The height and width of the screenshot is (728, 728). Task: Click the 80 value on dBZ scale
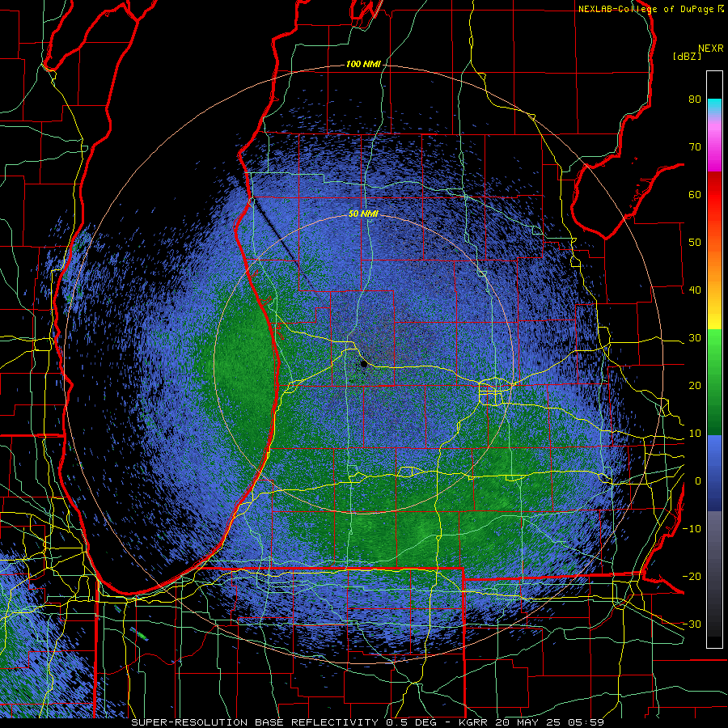[695, 99]
